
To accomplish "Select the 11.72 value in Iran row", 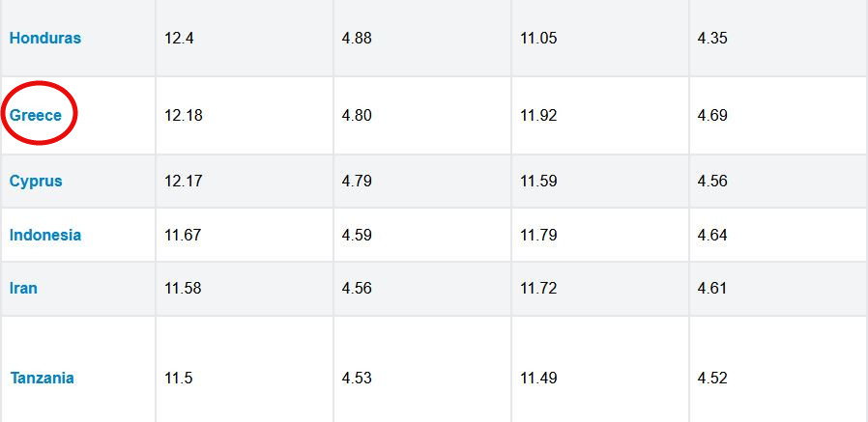I will [538, 289].
